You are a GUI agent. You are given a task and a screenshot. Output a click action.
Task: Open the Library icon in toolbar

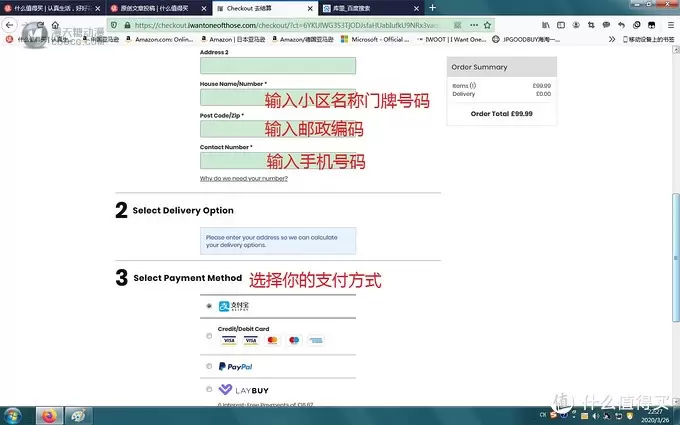[x=546, y=25]
